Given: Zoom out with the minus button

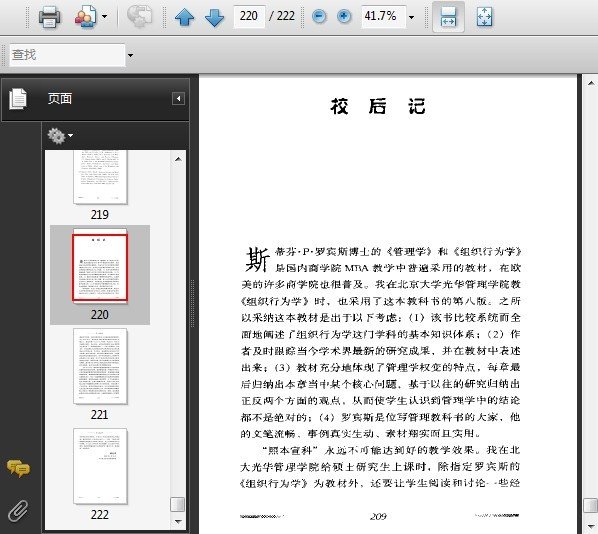Looking at the screenshot, I should pyautogui.click(x=319, y=16).
